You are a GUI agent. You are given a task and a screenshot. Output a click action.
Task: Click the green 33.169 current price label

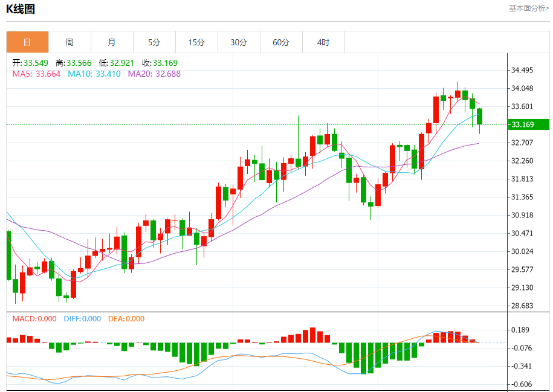coord(529,124)
